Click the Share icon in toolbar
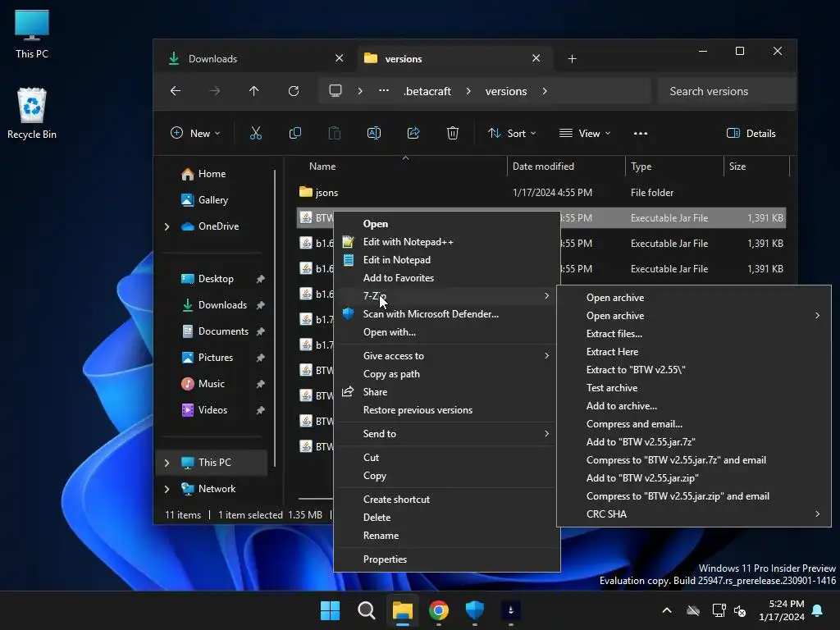 [x=413, y=134]
